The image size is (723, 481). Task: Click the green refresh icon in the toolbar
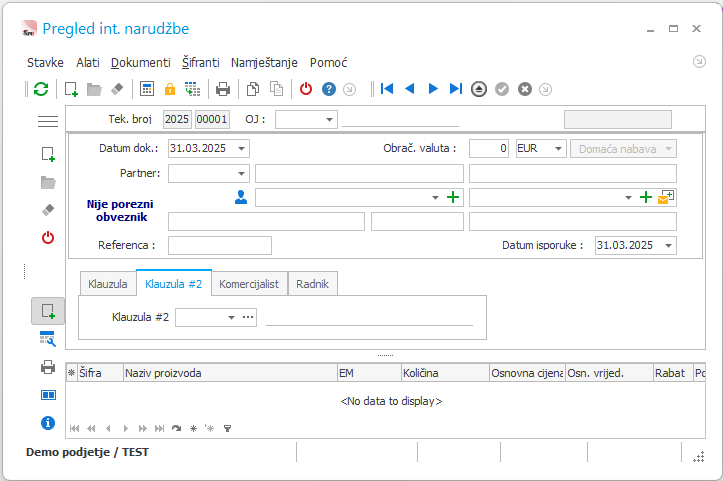coord(41,89)
